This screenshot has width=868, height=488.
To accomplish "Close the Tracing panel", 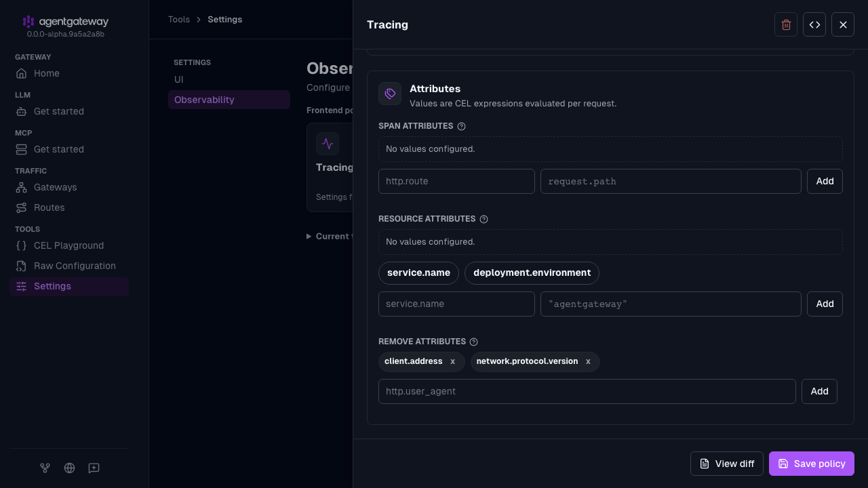I will tap(843, 24).
